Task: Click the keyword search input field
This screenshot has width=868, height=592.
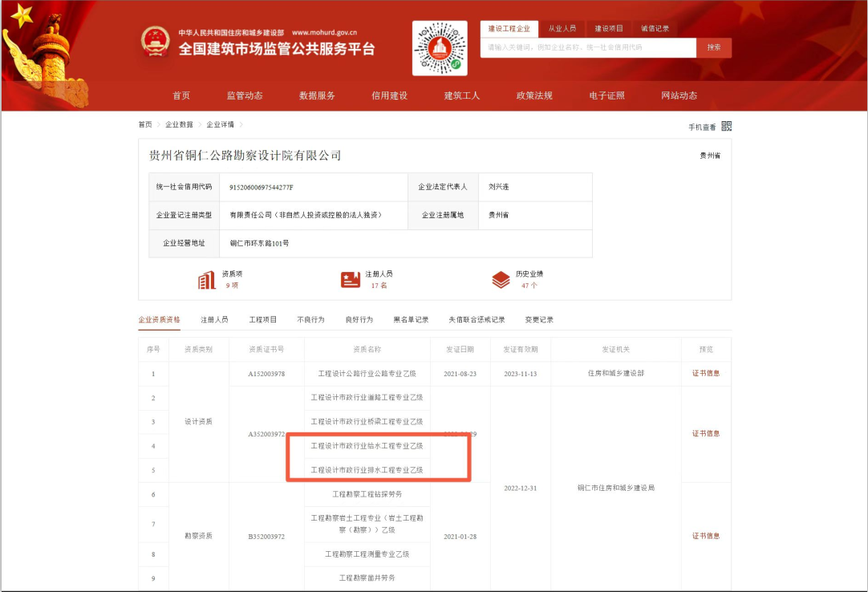Action: click(x=587, y=47)
